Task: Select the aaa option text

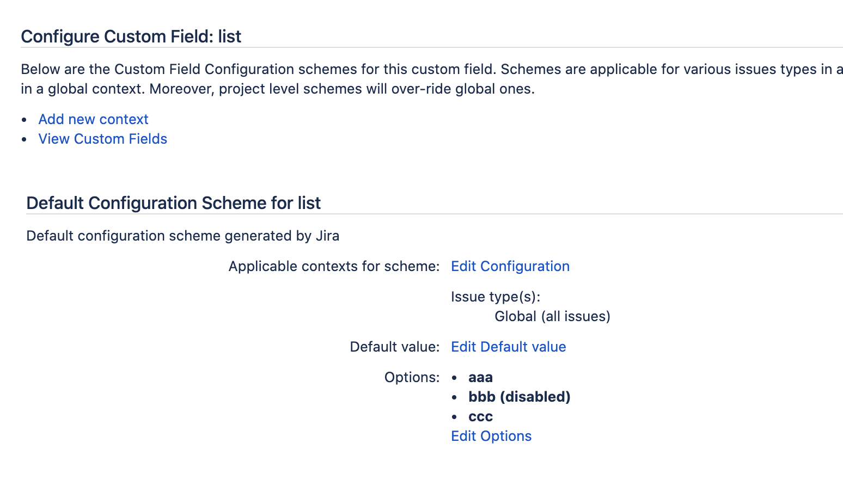Action: [480, 377]
